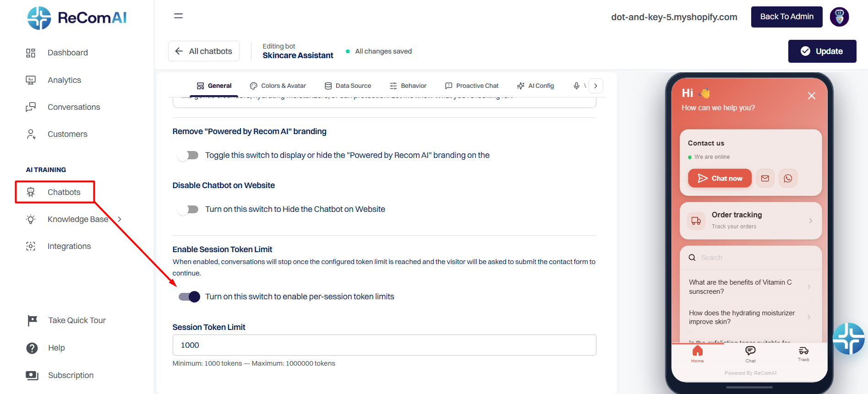Expand the Knowledge Base submenu chevron

120,219
